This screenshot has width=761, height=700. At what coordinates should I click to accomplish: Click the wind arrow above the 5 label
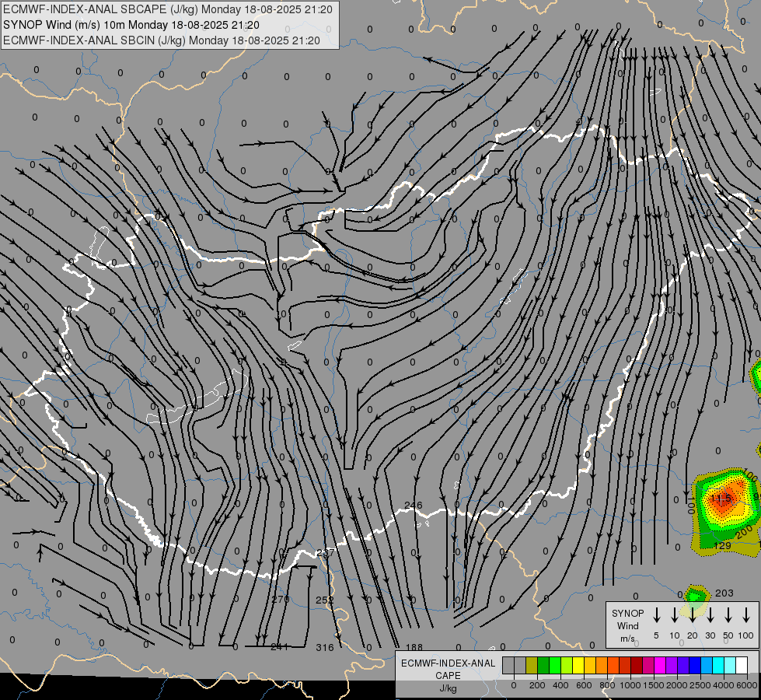click(656, 614)
